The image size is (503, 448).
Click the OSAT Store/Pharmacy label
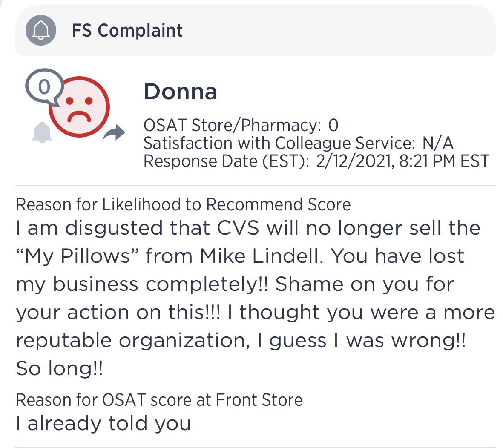tap(232, 125)
